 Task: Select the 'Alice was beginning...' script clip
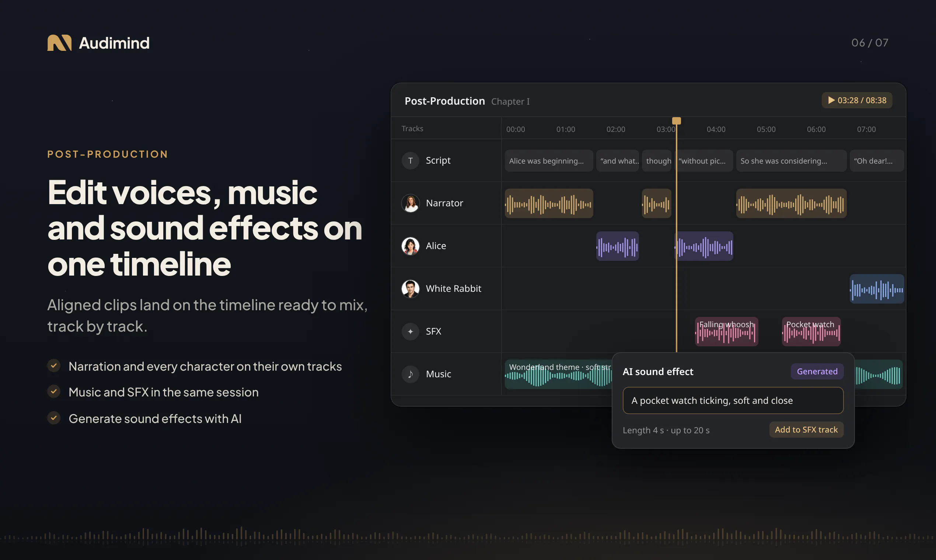point(549,161)
